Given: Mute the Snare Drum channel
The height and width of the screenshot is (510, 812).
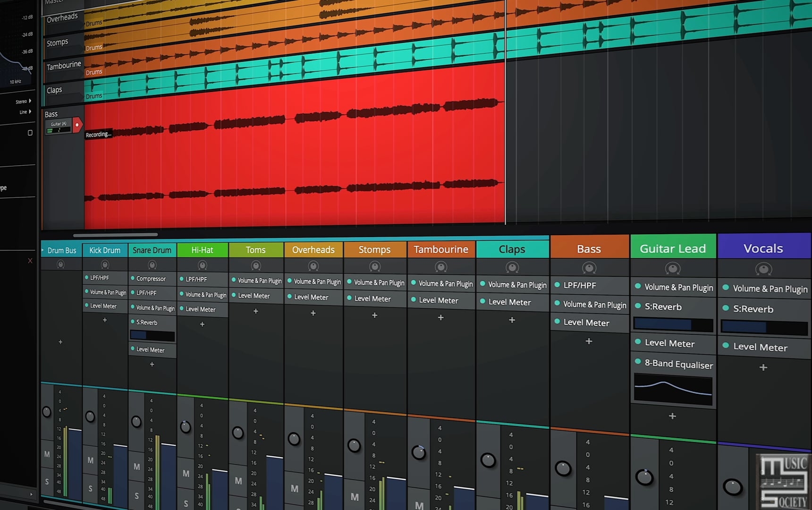Looking at the screenshot, I should [x=136, y=467].
